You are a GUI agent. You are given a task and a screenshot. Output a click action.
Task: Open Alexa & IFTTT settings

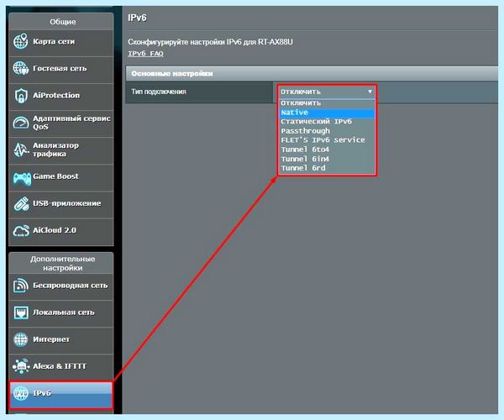pyautogui.click(x=61, y=368)
